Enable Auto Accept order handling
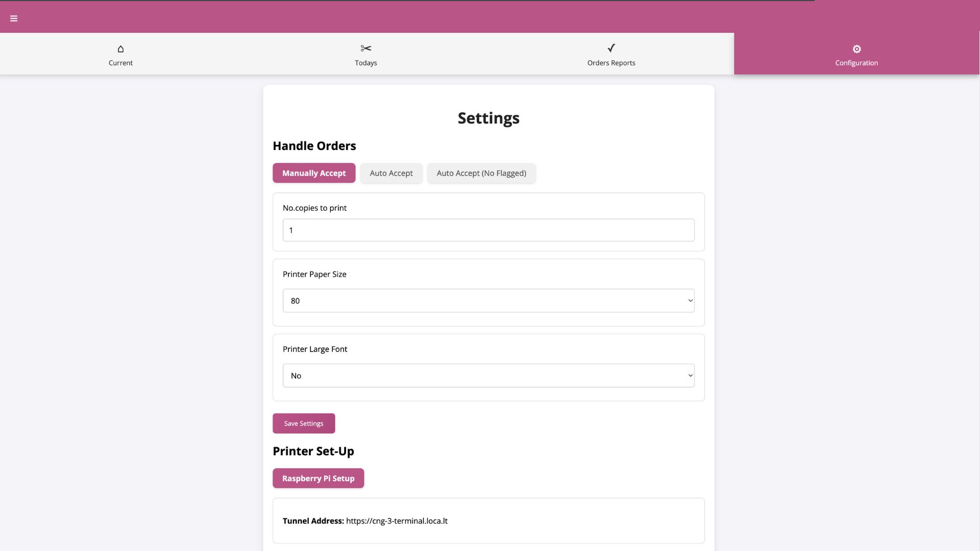This screenshot has height=551, width=980. (391, 173)
